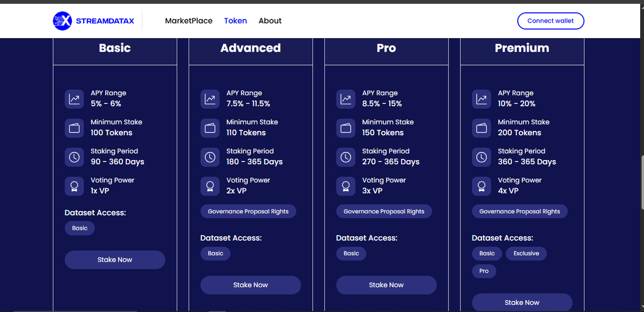Click the Basic plan Minimum Stake wallet icon
The image size is (644, 312).
click(x=74, y=128)
